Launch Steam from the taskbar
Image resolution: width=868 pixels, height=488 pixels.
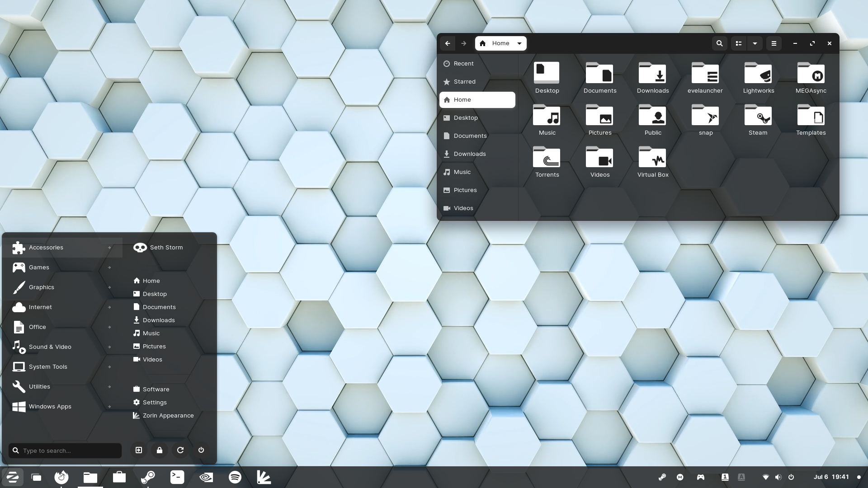coord(148,477)
